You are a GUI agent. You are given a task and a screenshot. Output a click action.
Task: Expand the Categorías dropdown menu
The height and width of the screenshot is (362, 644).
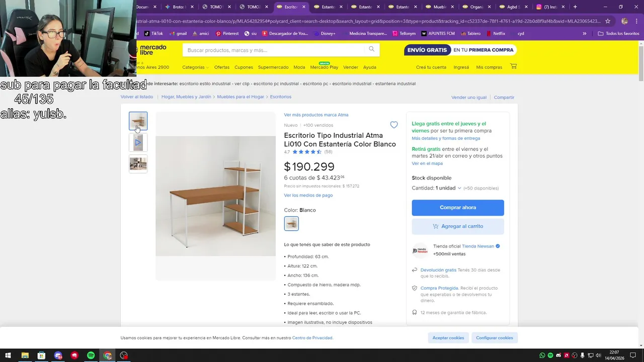[195, 67]
